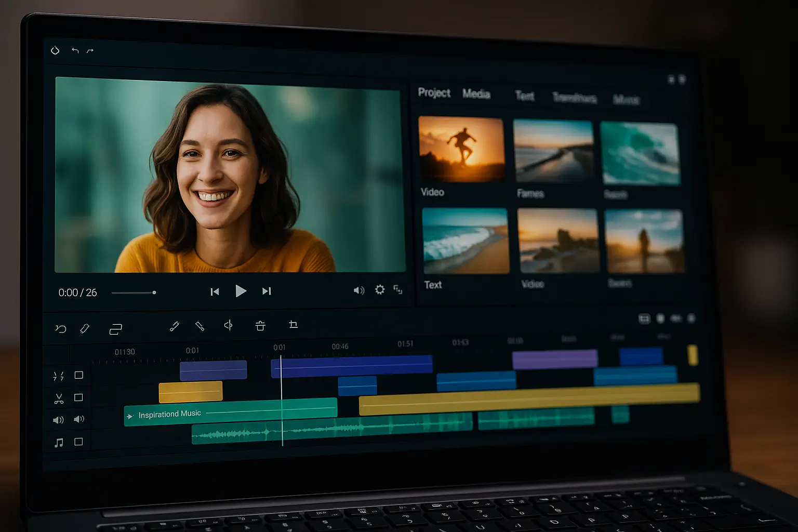Screen dimensions: 798x532
Task: Toggle the checkbox on the first video track
Action: 79,375
